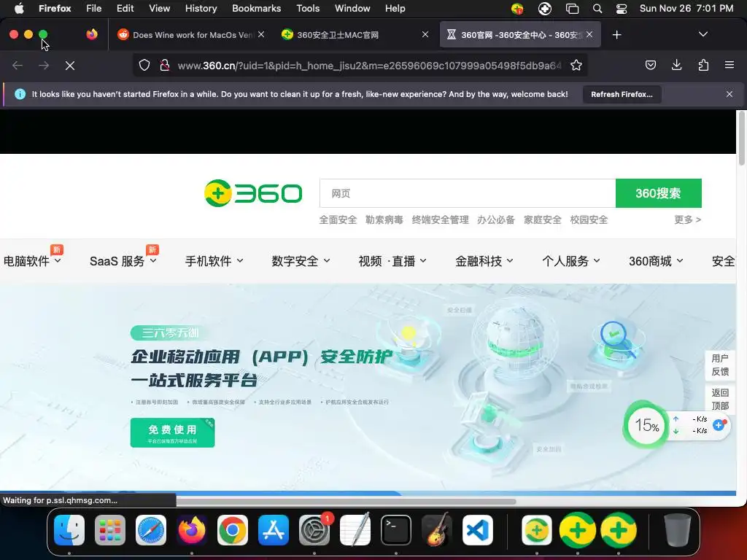The height and width of the screenshot is (560, 747).
Task: Open 终端安全管理 link
Action: [440, 220]
